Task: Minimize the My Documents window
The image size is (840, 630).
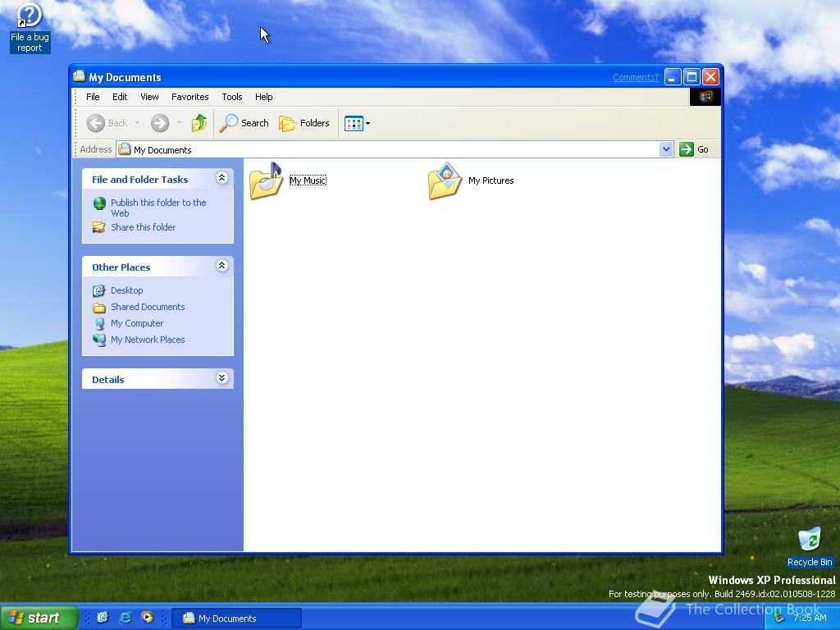Action: (673, 77)
